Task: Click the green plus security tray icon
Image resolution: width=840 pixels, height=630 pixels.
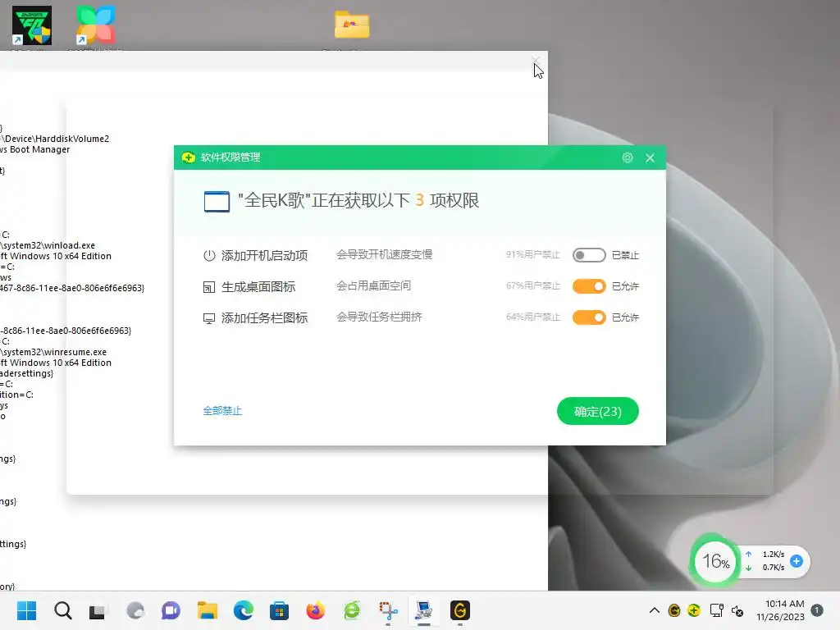Action: point(694,610)
